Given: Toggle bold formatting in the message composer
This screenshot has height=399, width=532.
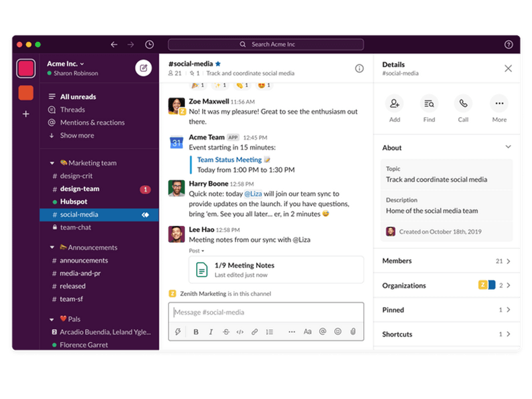Looking at the screenshot, I should pyautogui.click(x=196, y=332).
